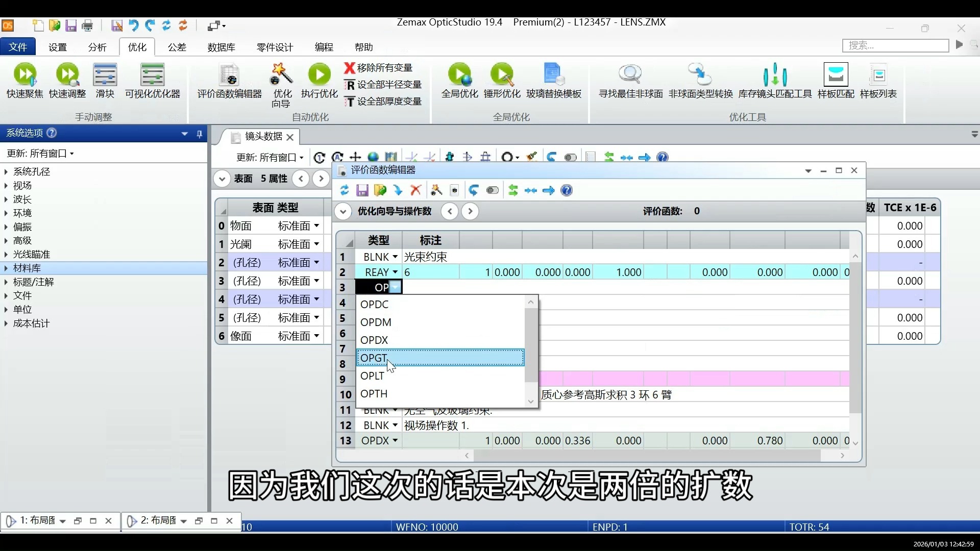Select the 全局优化 tool

tap(460, 79)
